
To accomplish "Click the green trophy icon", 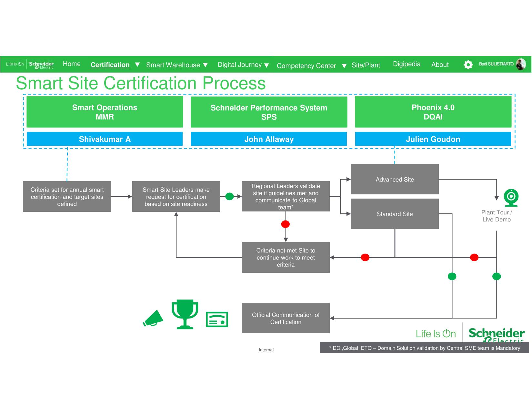I will [x=185, y=314].
